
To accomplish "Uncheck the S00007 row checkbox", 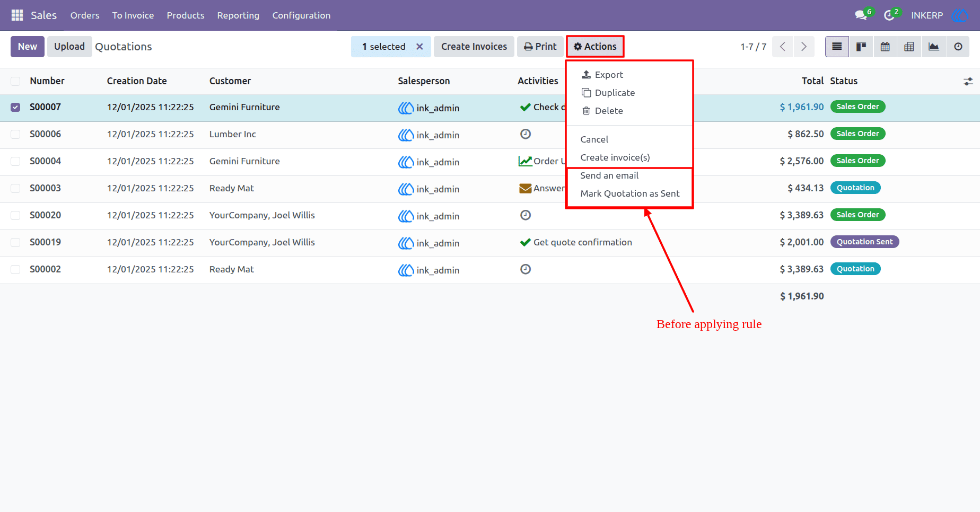I will pyautogui.click(x=15, y=107).
